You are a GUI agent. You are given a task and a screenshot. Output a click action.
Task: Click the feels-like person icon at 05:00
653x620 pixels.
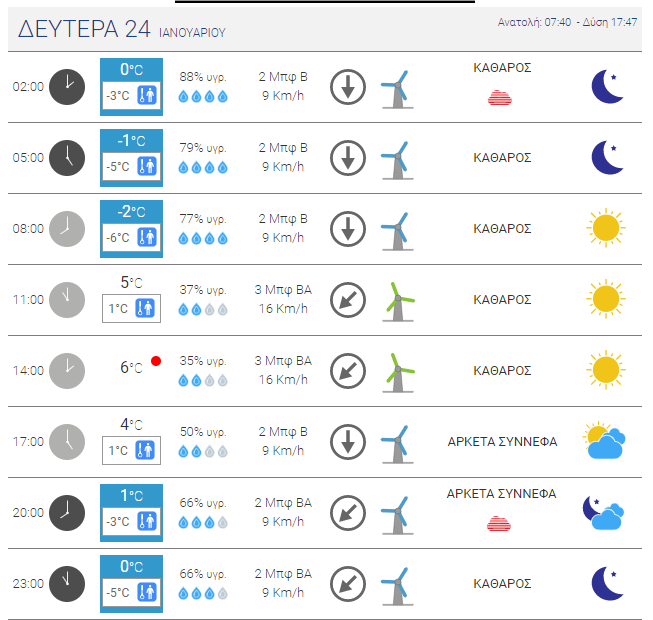147,167
